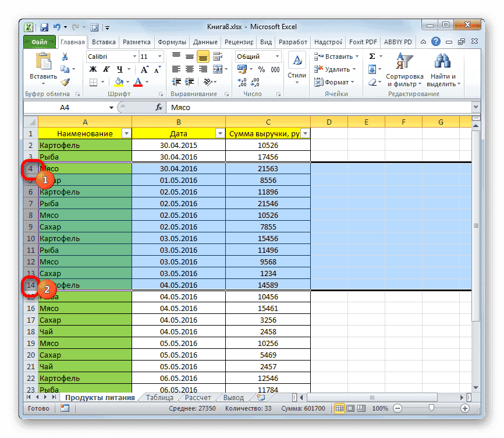Open the filter dropdown on the Дата column
504x438 pixels.
[x=220, y=133]
